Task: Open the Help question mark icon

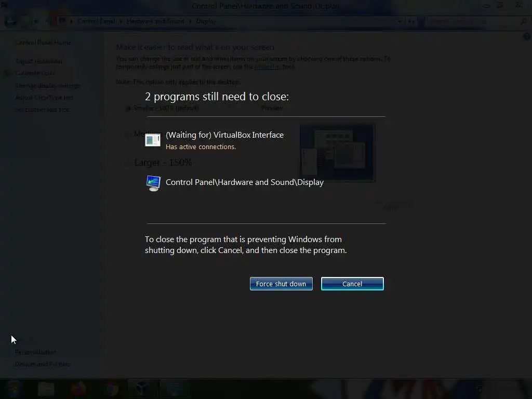Action: tap(526, 36)
